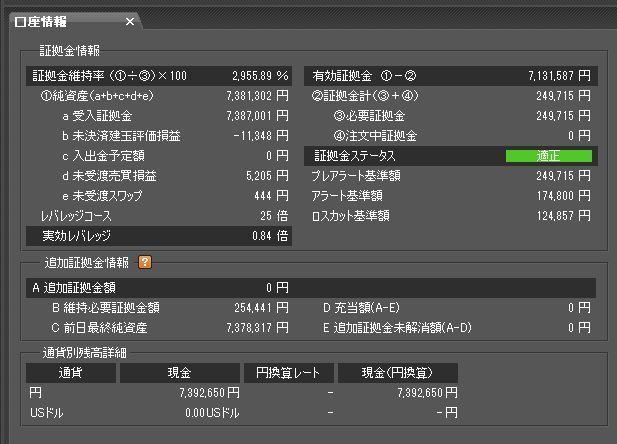This screenshot has height=444, width=617.
Task: Select the 口座情報 tab
Action: 60,21
